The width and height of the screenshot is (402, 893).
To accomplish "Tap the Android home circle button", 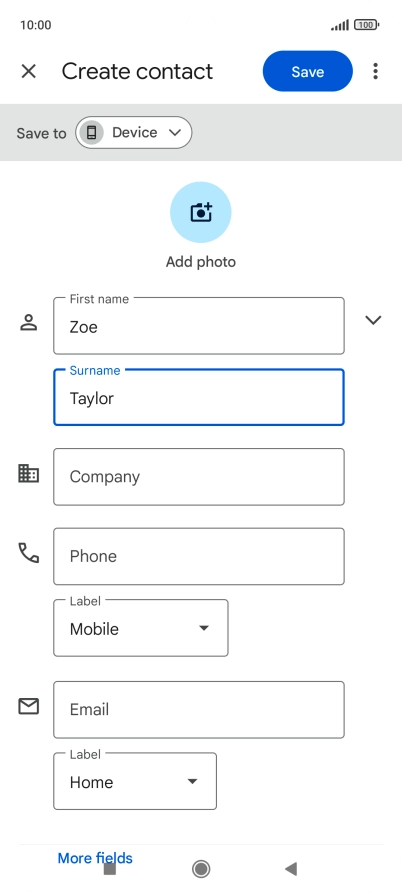I will pyautogui.click(x=201, y=869).
